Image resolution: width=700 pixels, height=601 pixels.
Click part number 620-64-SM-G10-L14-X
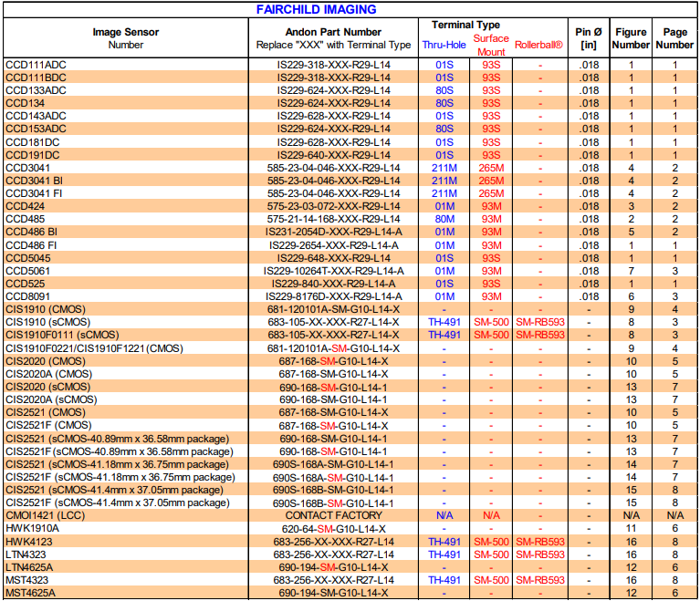(333, 528)
